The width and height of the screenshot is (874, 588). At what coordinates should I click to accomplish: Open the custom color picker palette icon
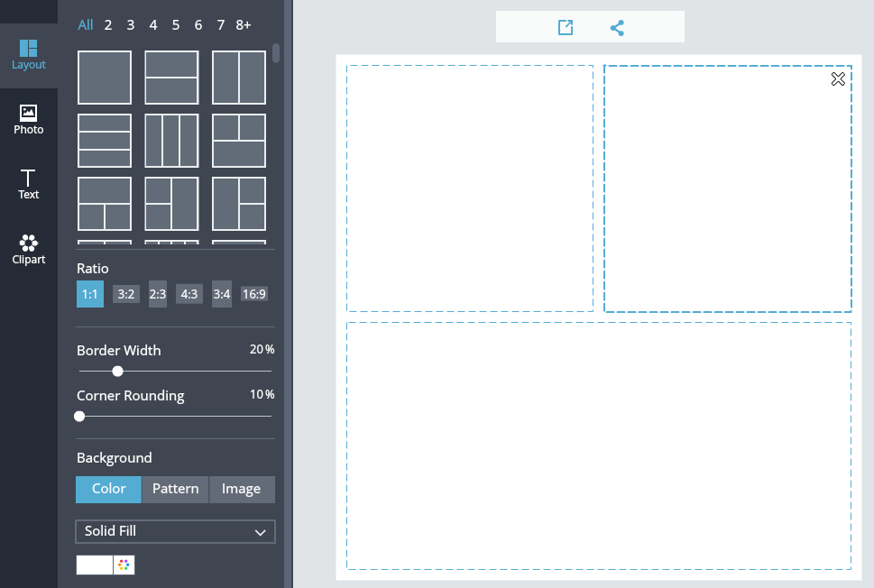pyautogui.click(x=124, y=565)
